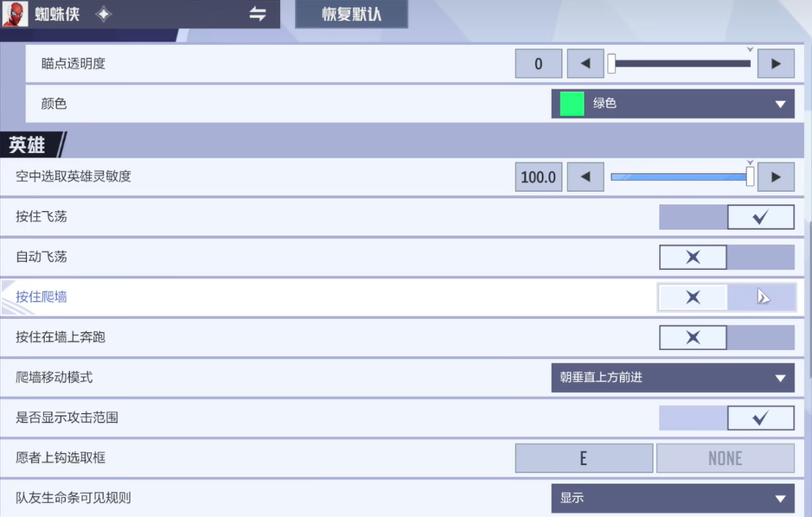The width and height of the screenshot is (812, 517).
Task: Enable the 按住爬墙 toggle
Action: click(761, 297)
